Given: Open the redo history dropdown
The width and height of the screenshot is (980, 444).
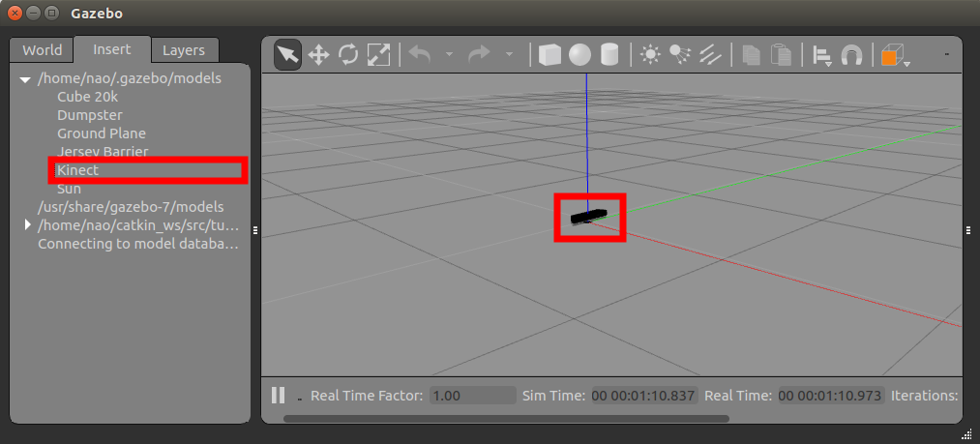Looking at the screenshot, I should point(509,55).
